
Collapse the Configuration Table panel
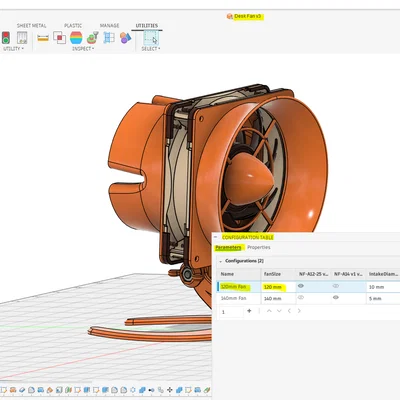click(216, 237)
